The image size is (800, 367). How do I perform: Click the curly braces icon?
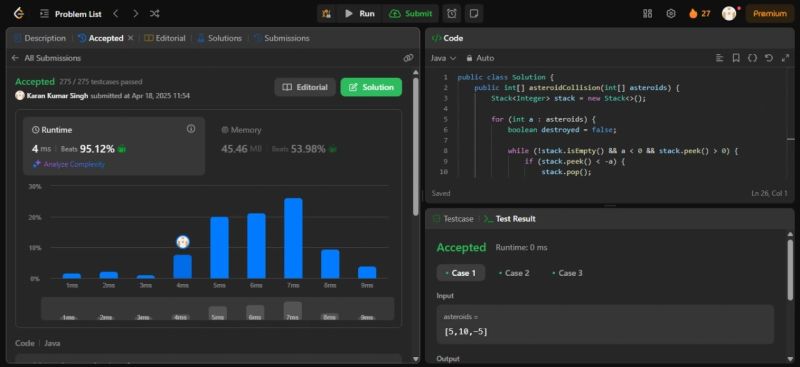click(x=752, y=58)
